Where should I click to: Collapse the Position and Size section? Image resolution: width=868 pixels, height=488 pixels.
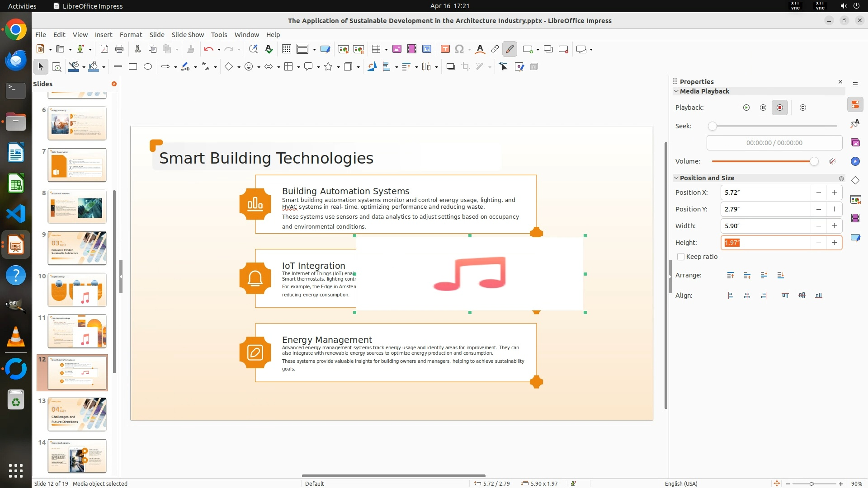pyautogui.click(x=676, y=178)
